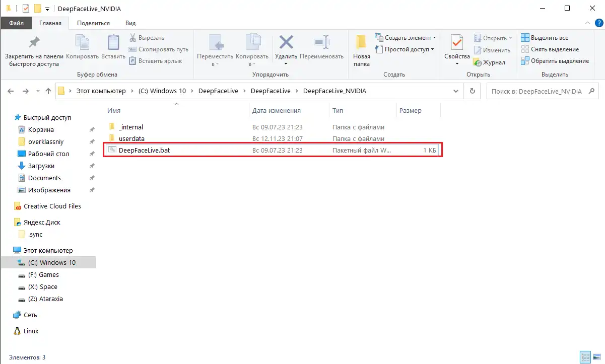Refresh the current folder view
This screenshot has width=605, height=364.
(x=472, y=91)
